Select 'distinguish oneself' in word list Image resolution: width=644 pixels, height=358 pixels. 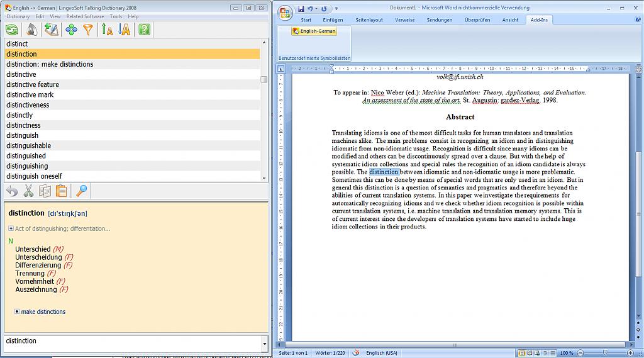(x=132, y=176)
